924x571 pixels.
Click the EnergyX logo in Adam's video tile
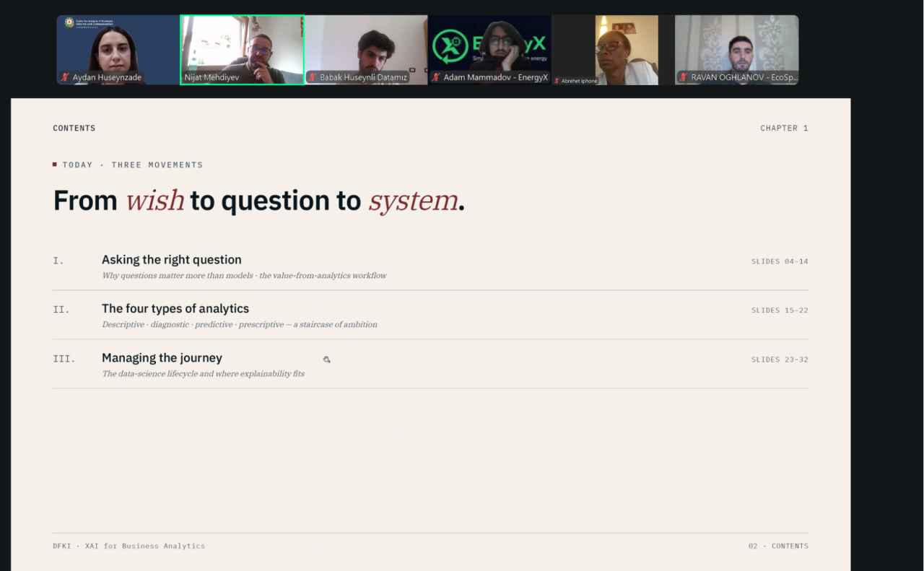pos(450,45)
